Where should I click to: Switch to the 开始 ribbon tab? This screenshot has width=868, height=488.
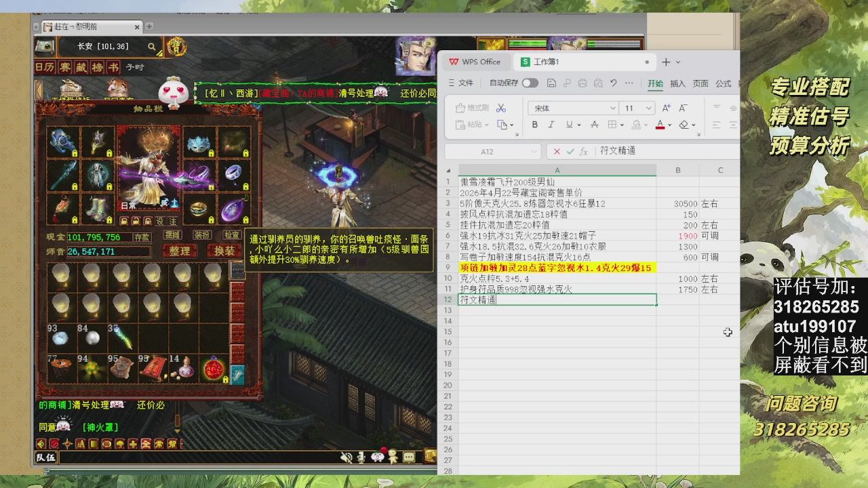tap(655, 83)
